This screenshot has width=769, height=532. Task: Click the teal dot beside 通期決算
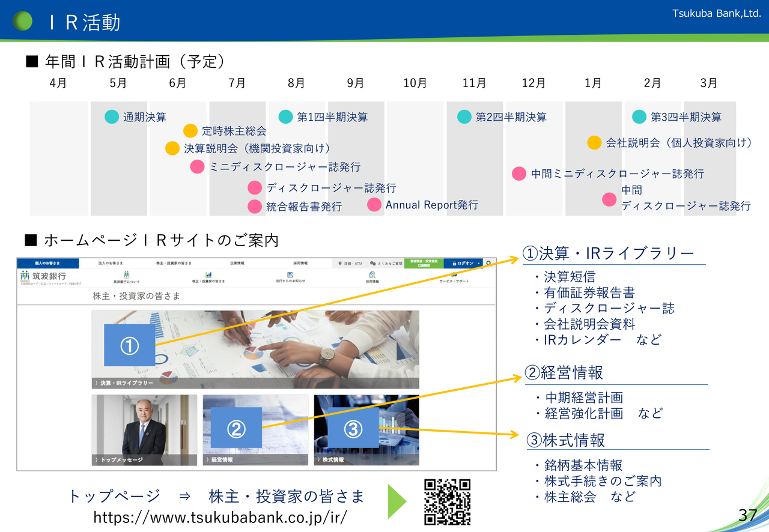pos(112,117)
